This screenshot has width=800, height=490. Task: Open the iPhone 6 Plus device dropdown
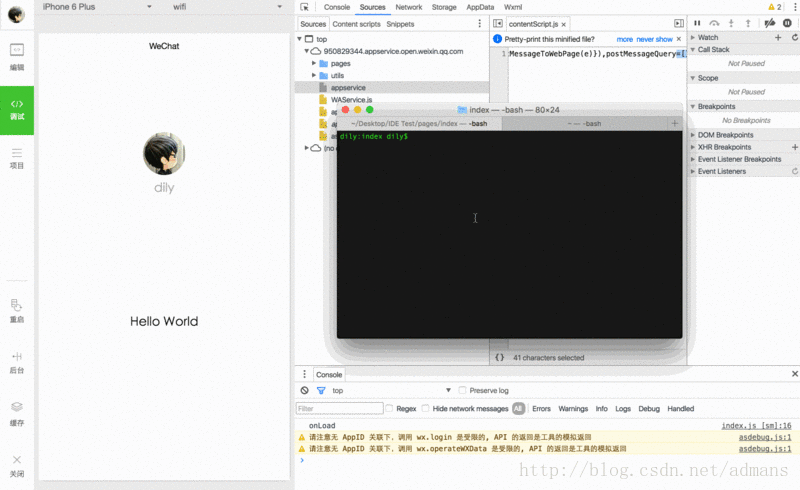(x=97, y=7)
